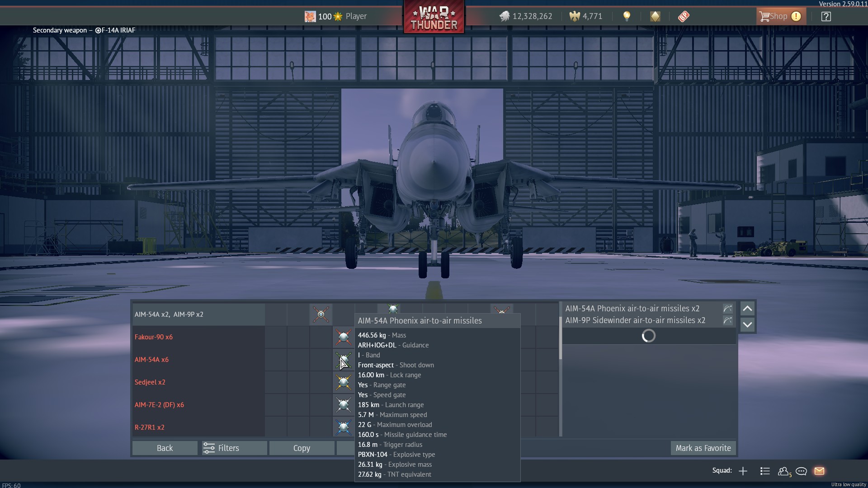Open the lightbulb hints icon
Screen dimensions: 868x488
pyautogui.click(x=627, y=16)
